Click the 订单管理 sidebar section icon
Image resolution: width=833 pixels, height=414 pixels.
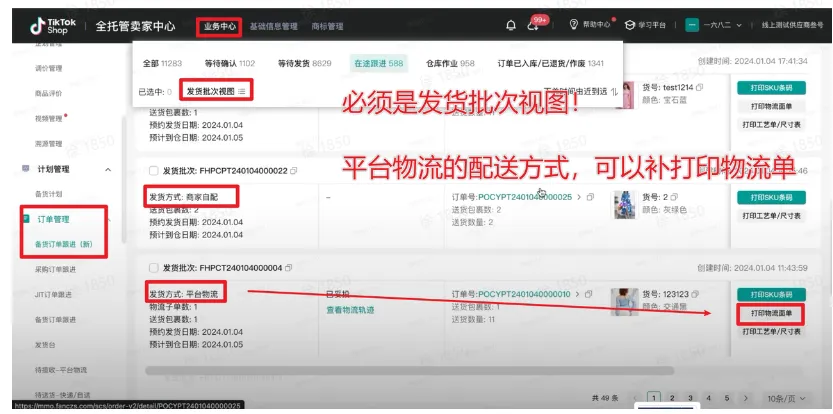point(26,219)
